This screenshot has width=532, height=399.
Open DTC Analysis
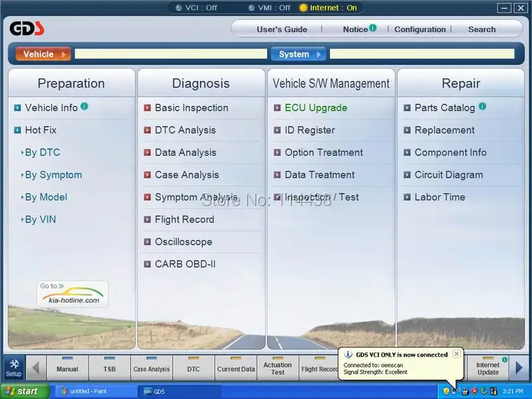pos(185,130)
